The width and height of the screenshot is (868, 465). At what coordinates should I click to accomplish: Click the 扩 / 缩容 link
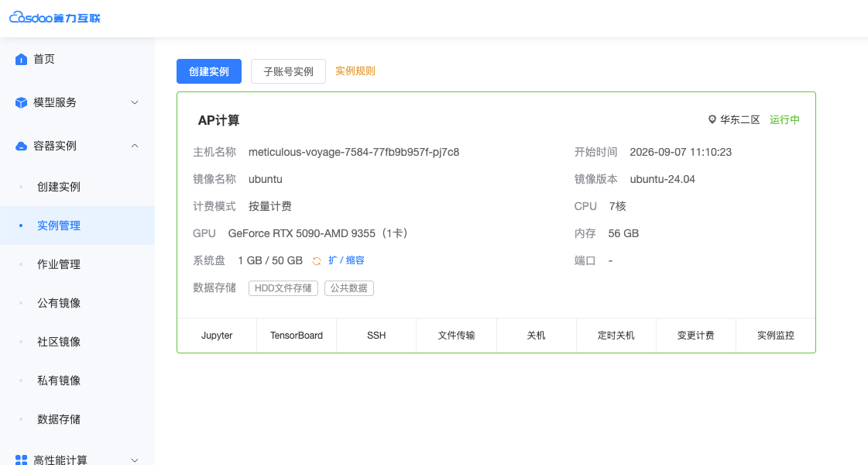tap(346, 260)
